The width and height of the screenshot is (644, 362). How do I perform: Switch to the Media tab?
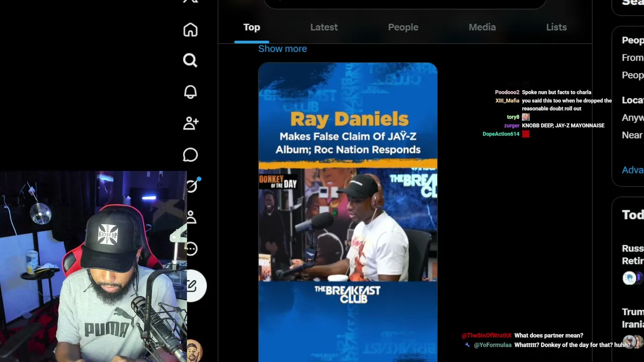pyautogui.click(x=482, y=27)
